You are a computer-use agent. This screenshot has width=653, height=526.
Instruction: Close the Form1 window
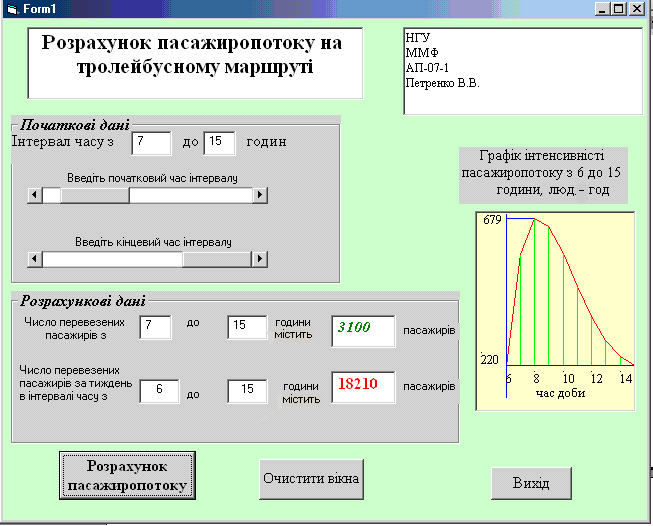(637, 9)
